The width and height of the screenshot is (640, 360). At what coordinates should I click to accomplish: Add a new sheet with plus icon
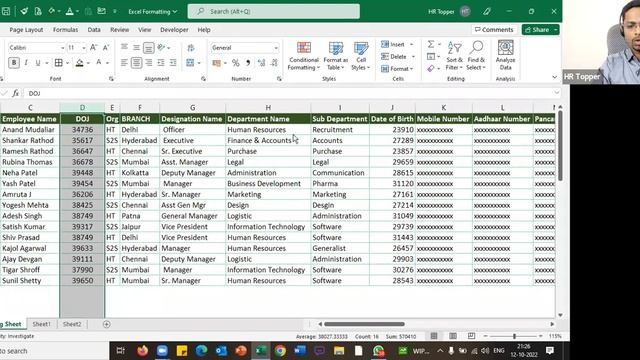[107, 324]
